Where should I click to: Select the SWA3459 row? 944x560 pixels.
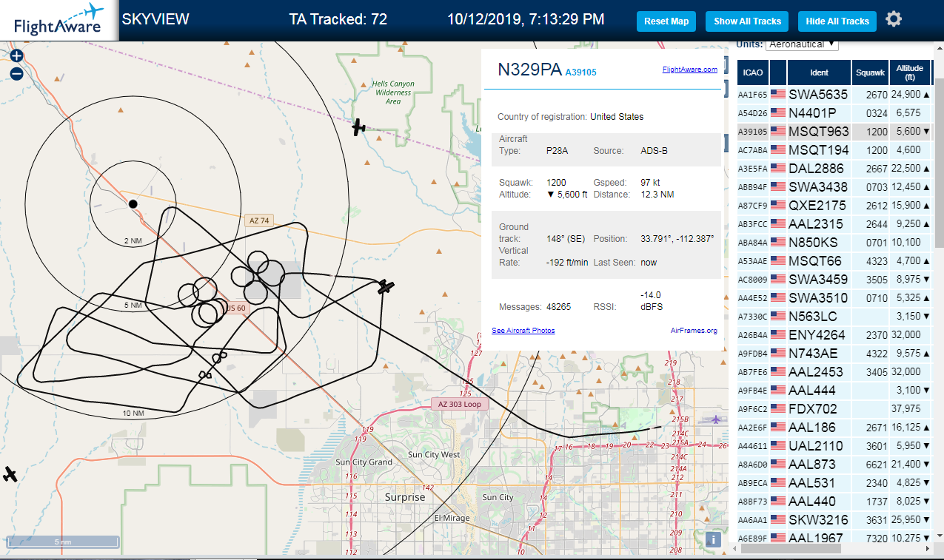[x=834, y=280]
